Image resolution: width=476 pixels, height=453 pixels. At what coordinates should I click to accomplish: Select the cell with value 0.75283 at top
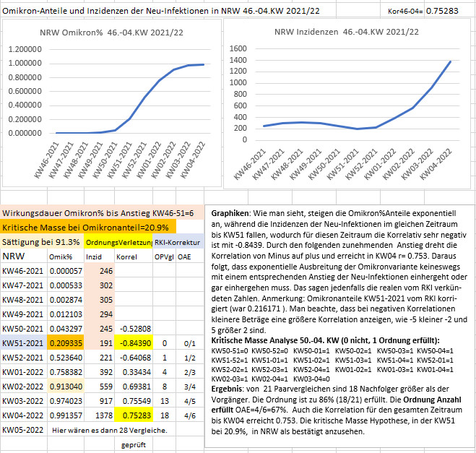[x=442, y=11]
